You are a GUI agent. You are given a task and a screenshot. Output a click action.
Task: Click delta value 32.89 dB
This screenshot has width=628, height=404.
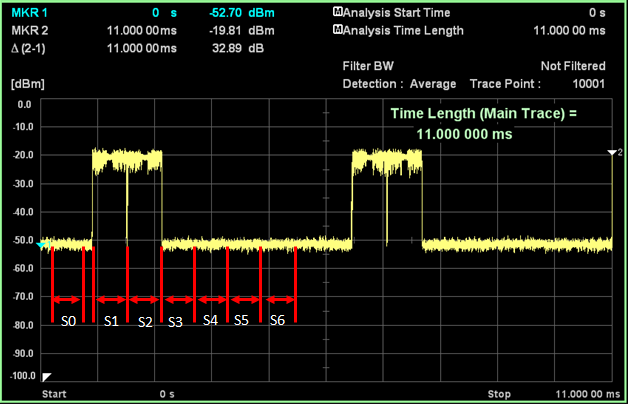tap(238, 48)
